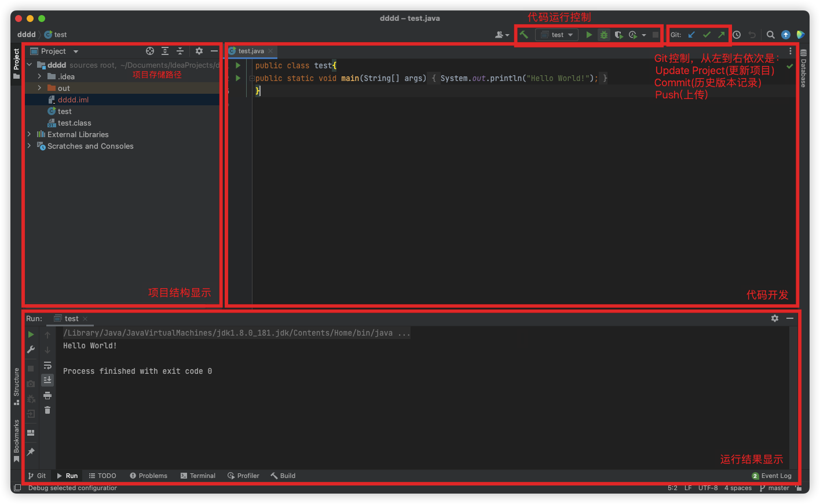
Task: Click the Profile run icon in toolbar
Action: click(633, 35)
